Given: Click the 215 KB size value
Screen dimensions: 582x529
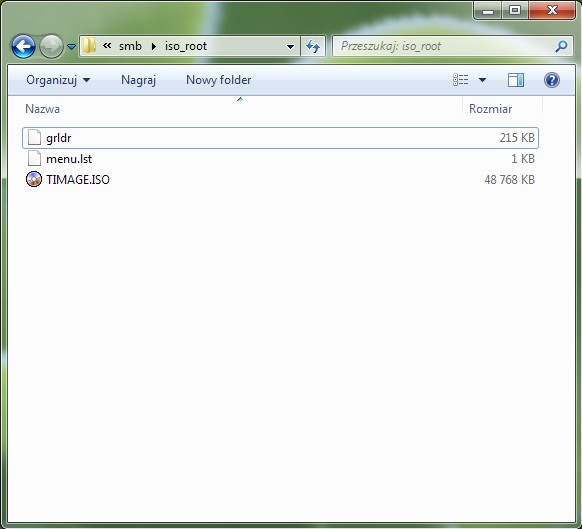Looking at the screenshot, I should click(x=517, y=138).
